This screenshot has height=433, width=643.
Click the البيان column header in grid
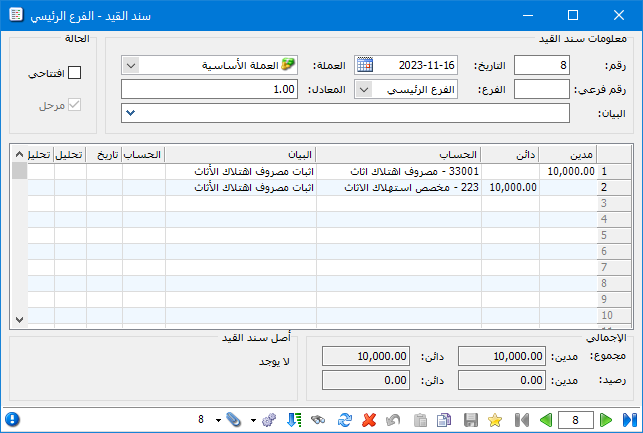coord(241,155)
